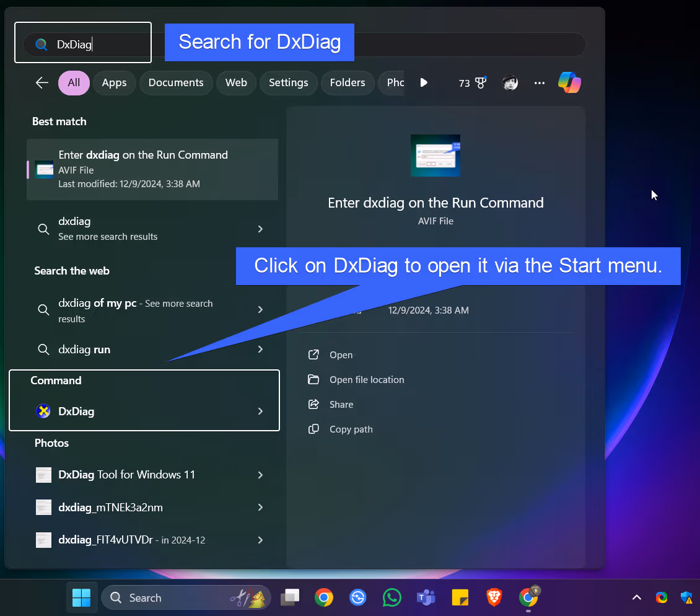Select 'dxdiag See more search results' row

[x=152, y=229]
